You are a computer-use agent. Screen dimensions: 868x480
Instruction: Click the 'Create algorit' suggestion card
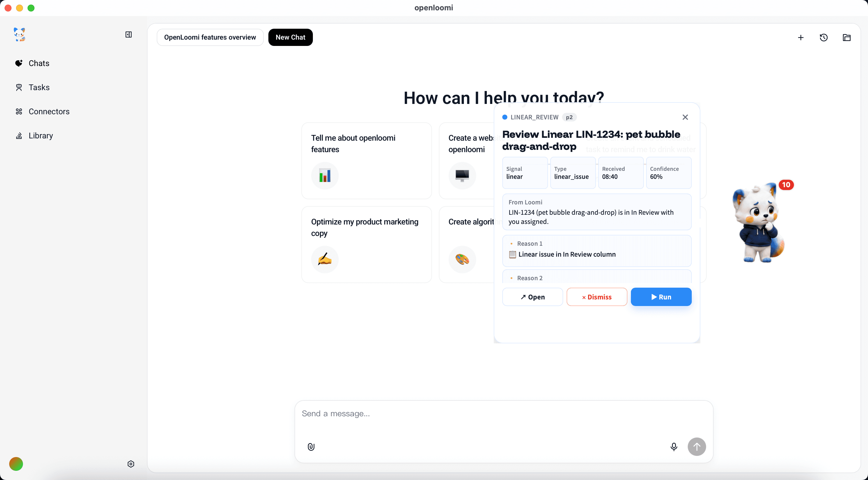click(x=467, y=244)
